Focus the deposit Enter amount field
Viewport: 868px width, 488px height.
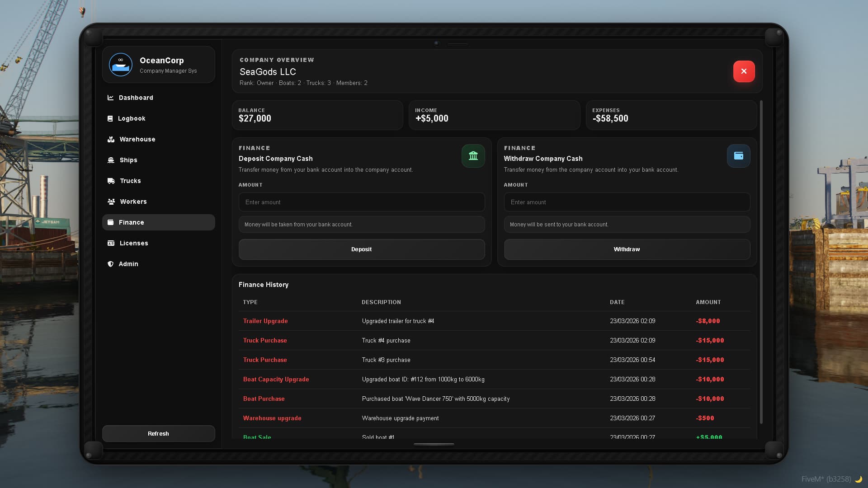[361, 202]
